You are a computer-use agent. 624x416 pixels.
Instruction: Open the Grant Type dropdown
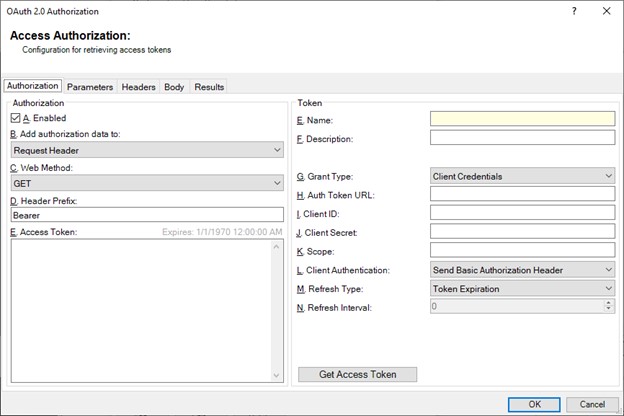coord(522,176)
